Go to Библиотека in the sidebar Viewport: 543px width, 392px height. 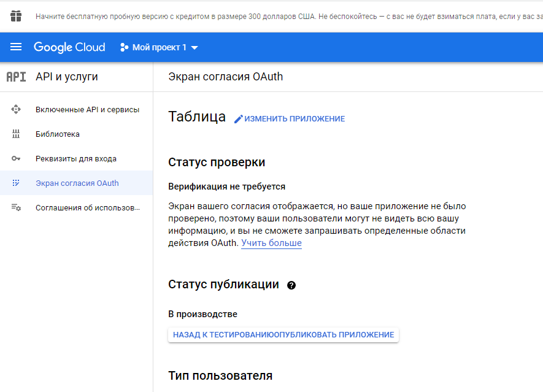click(77, 134)
